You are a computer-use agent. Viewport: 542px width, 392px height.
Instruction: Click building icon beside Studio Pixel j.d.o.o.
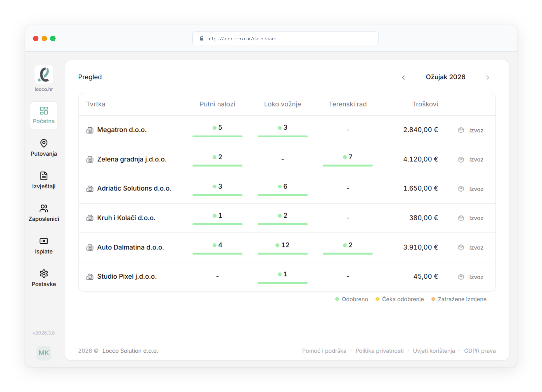pos(90,277)
